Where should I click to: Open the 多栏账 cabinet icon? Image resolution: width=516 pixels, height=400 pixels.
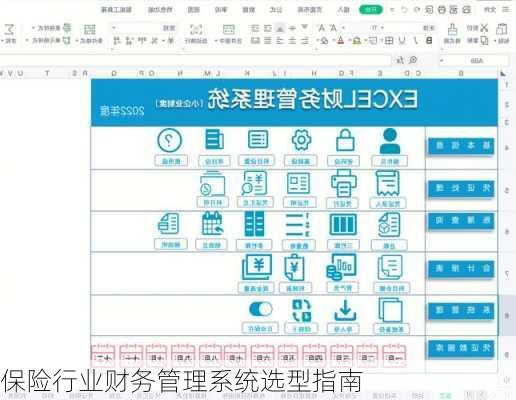point(254,224)
